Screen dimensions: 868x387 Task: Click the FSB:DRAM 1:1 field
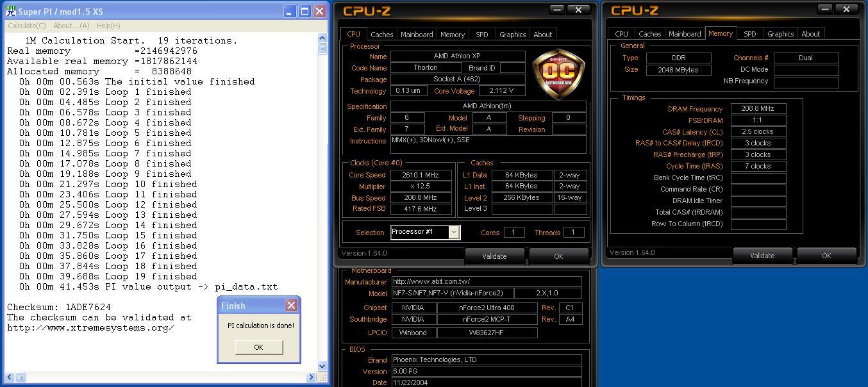pyautogui.click(x=758, y=120)
